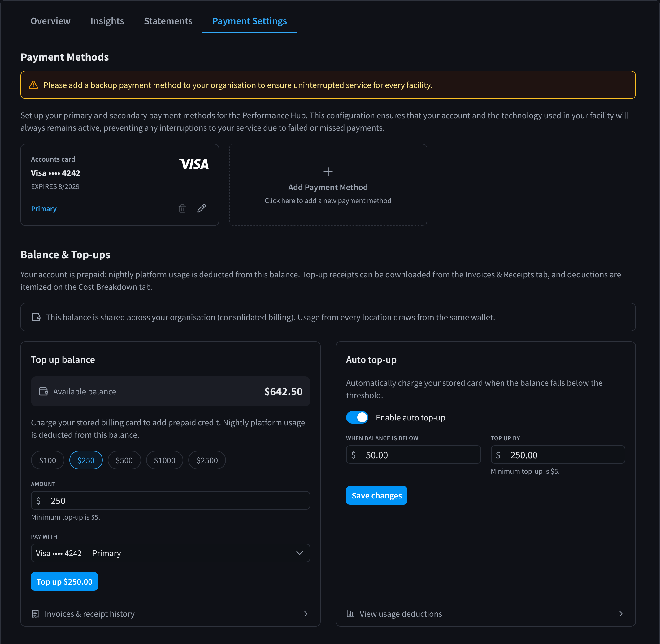Expand Invoices & receipt history chevron
The width and height of the screenshot is (660, 644).
coord(306,614)
